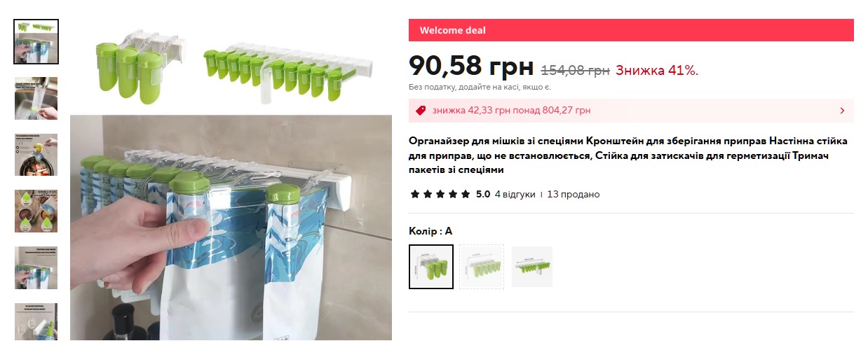Click the Welcome deal red banner
This screenshot has width=868, height=355.
[x=631, y=30]
